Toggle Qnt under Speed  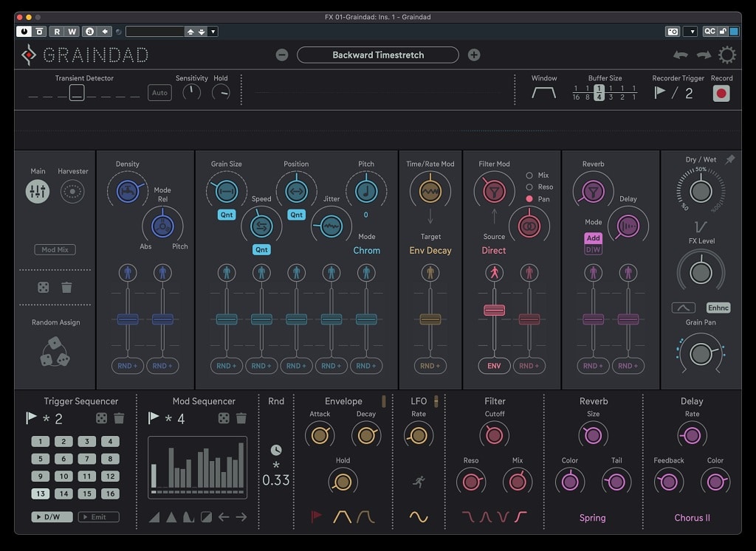tap(261, 249)
